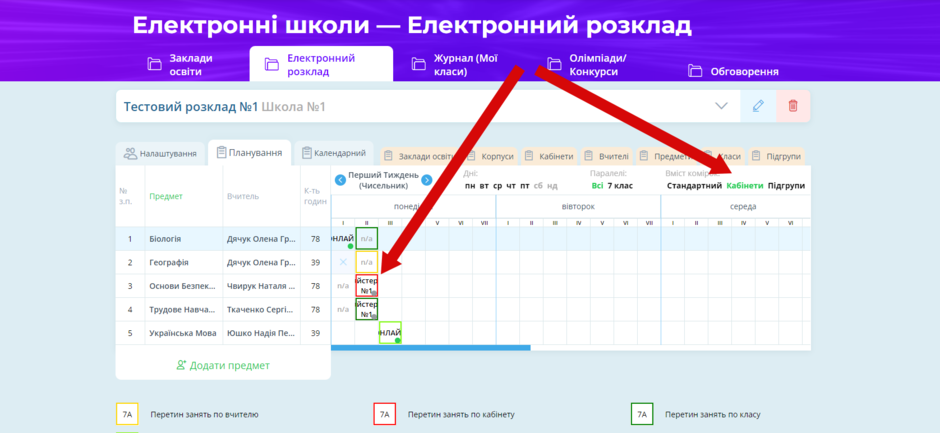Enable the нд day filter
The height and width of the screenshot is (433, 940).
pos(552,186)
